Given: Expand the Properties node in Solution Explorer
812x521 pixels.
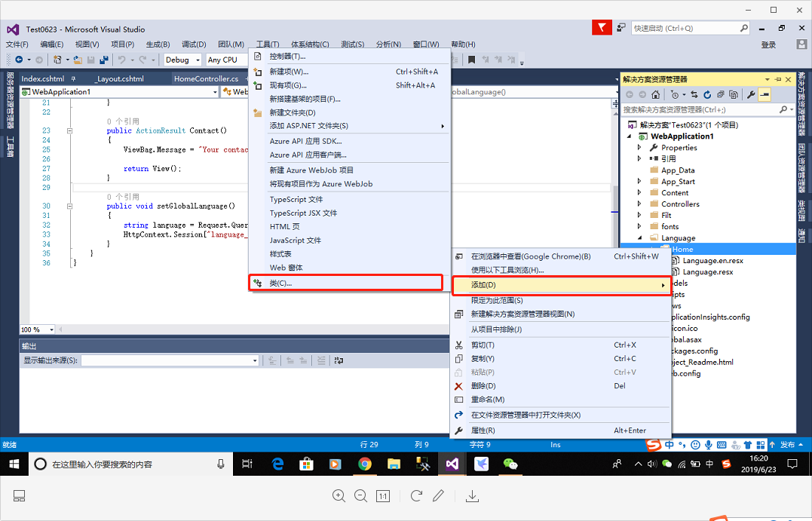Looking at the screenshot, I should [639, 148].
